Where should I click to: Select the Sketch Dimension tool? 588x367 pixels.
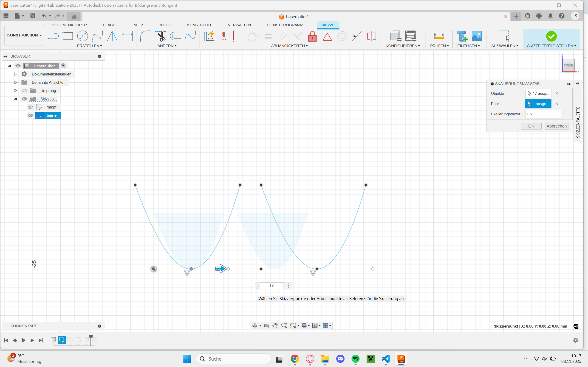(x=127, y=36)
